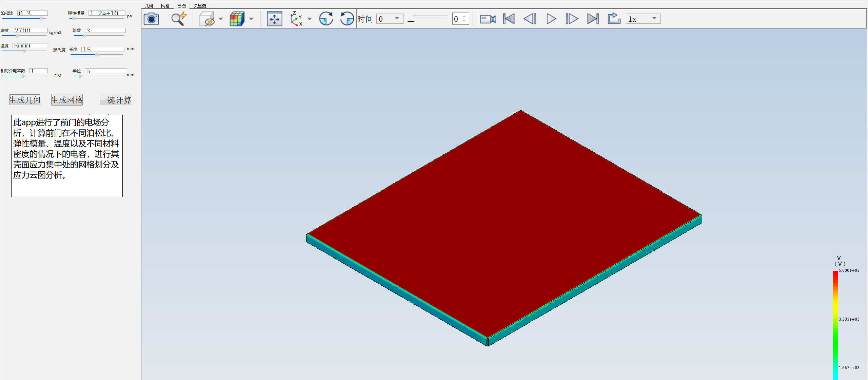This screenshot has width=868, height=380.
Task: Click the 阶数 value input field
Action: click(x=105, y=30)
